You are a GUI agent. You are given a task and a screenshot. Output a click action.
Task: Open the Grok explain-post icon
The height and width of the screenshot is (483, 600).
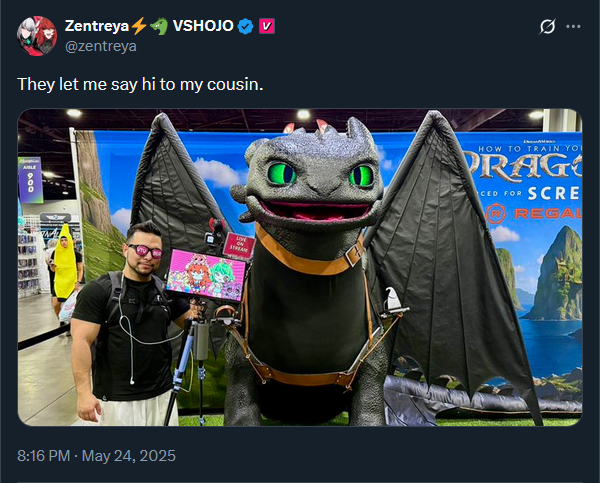point(547,26)
